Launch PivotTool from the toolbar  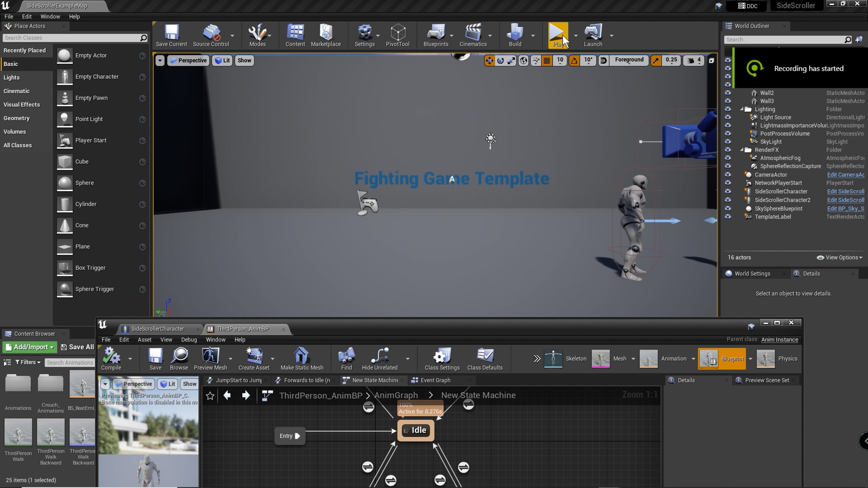click(397, 35)
